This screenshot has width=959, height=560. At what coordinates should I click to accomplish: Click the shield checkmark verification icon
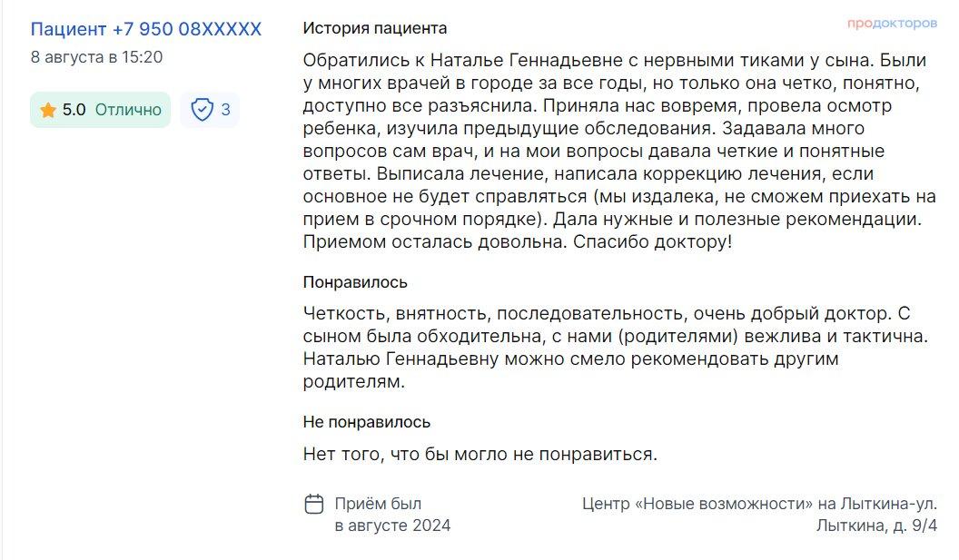coord(202,110)
